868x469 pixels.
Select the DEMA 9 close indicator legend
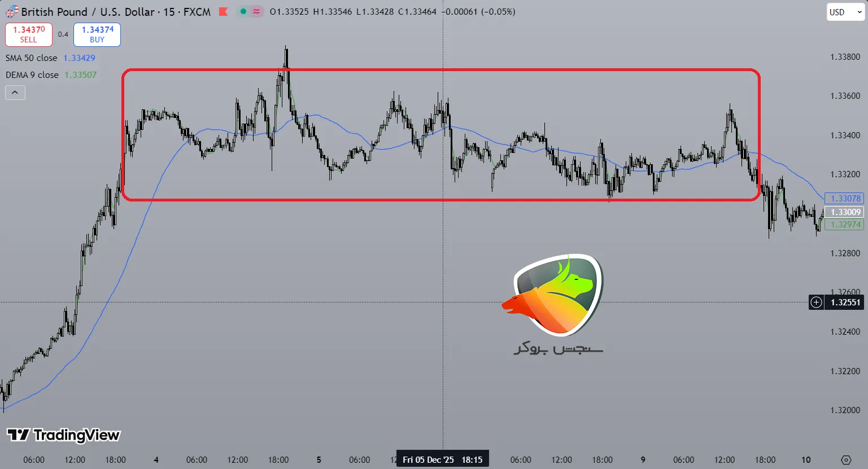(32, 75)
